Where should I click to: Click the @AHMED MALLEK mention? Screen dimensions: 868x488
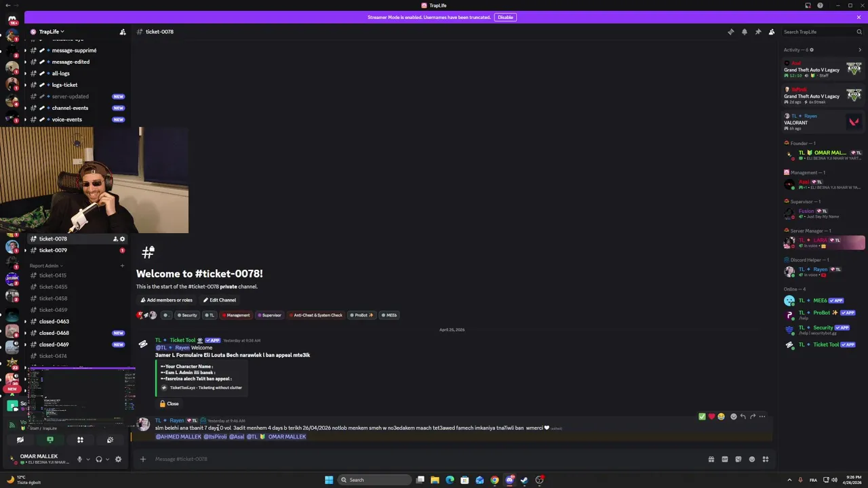[178, 436]
